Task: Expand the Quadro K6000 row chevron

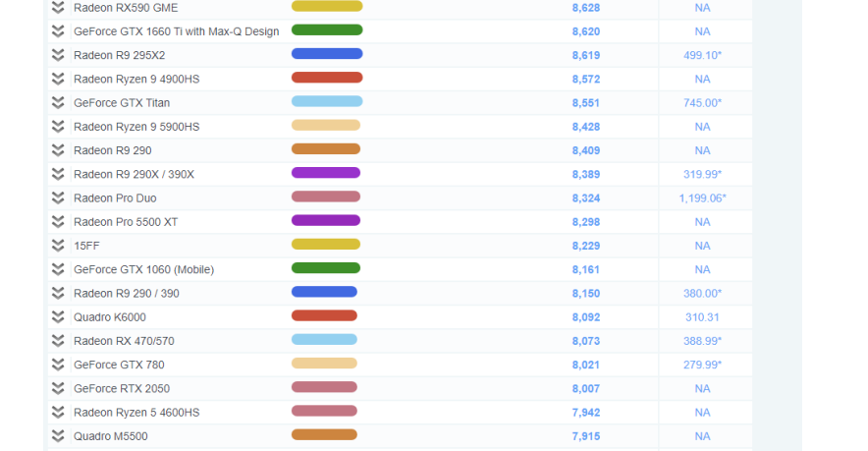Action: click(58, 317)
